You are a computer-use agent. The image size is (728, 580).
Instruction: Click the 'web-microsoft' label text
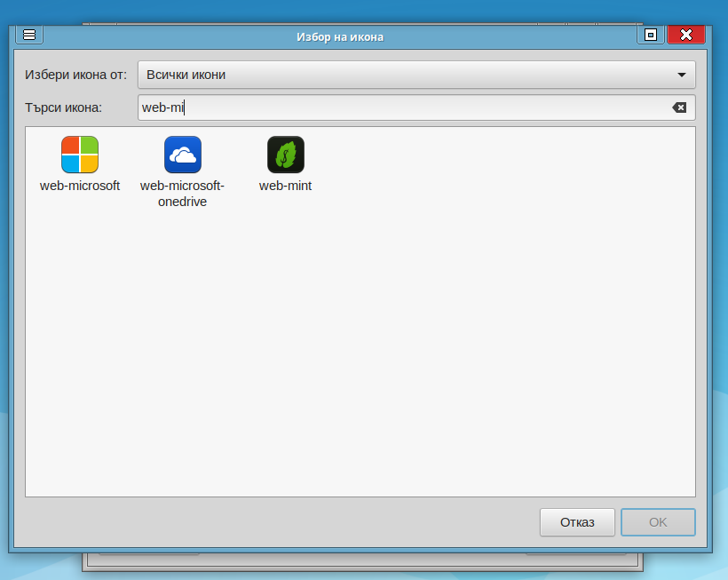pos(80,186)
